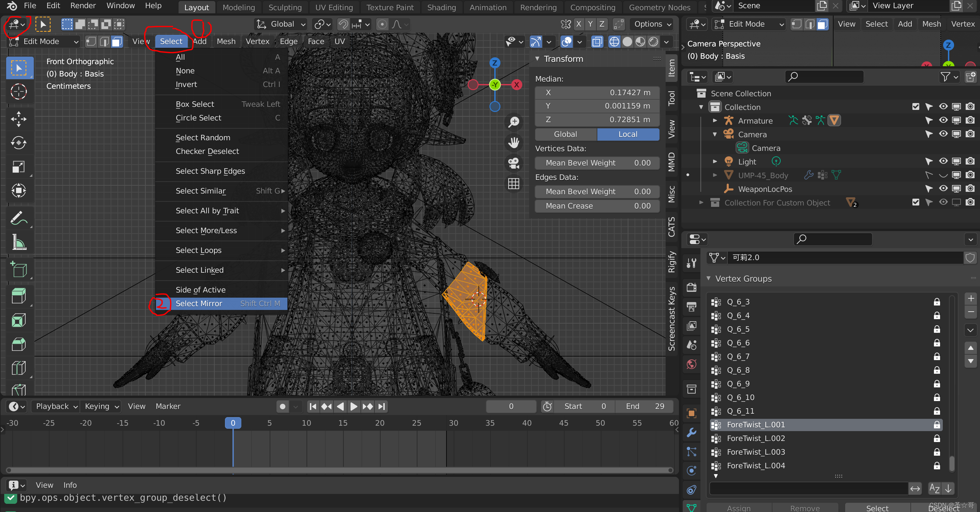Click the Select menu in Edit Mode
This screenshot has width=980, height=512.
coord(170,41)
